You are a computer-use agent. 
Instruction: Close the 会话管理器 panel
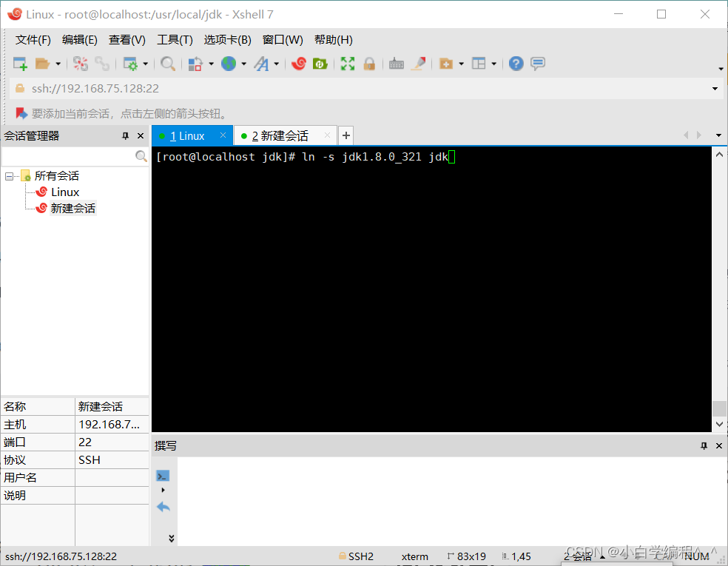141,135
